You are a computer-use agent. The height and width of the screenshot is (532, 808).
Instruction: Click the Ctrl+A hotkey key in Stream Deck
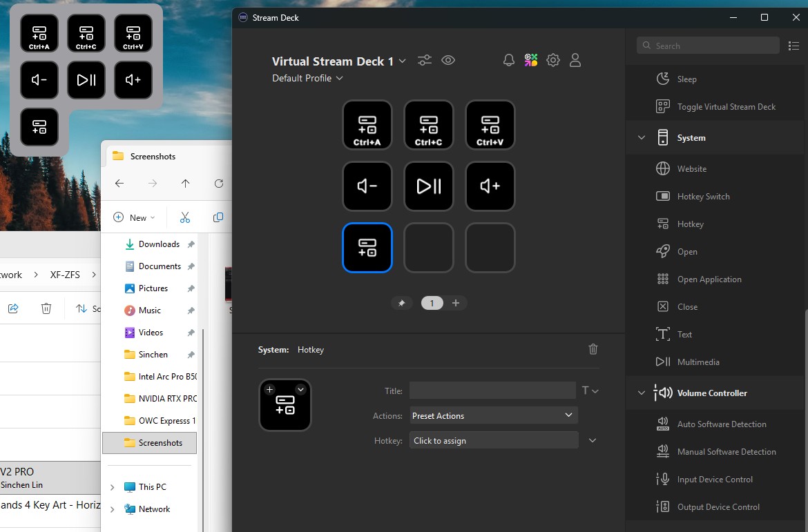click(367, 125)
